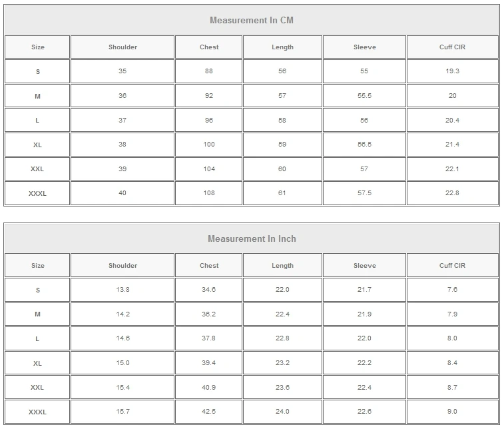Click the length value 24.0 in Inch table
The width and height of the screenshot is (504, 431).
click(x=282, y=412)
